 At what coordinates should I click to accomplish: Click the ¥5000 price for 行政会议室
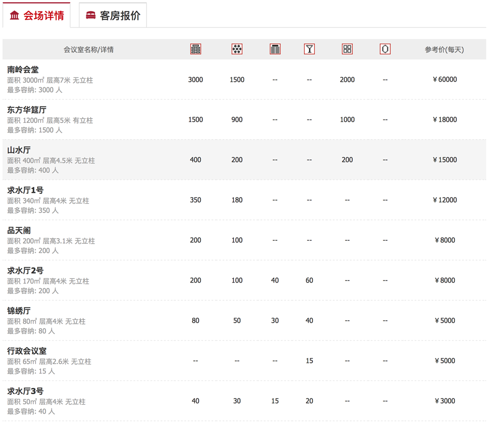(x=445, y=361)
